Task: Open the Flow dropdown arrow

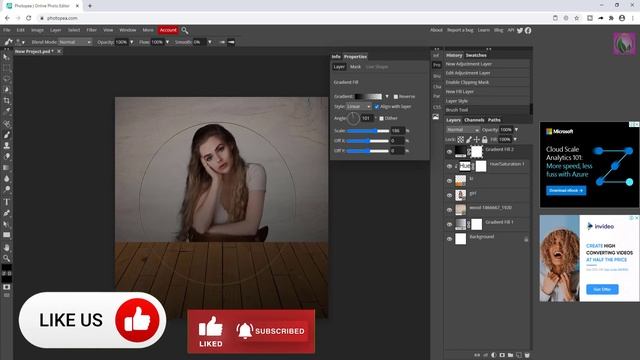Action: [x=167, y=42]
